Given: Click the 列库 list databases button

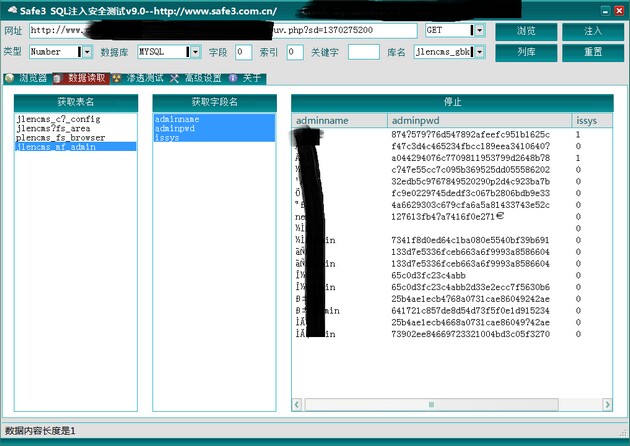Looking at the screenshot, I should (x=525, y=51).
